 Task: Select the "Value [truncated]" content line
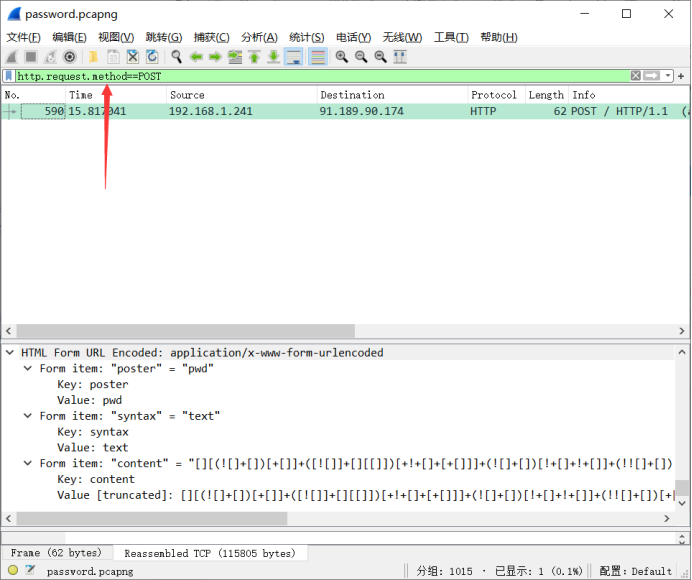(365, 495)
